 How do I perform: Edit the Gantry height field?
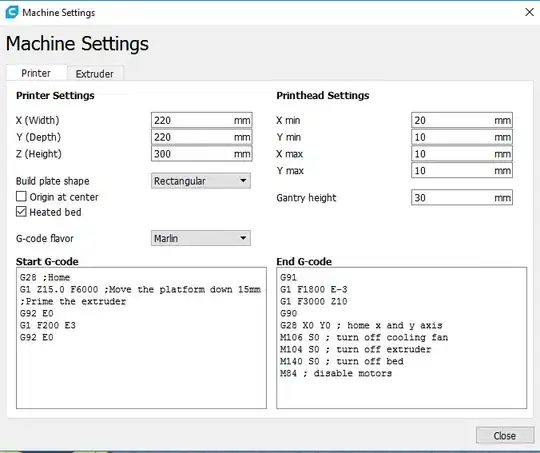[462, 197]
